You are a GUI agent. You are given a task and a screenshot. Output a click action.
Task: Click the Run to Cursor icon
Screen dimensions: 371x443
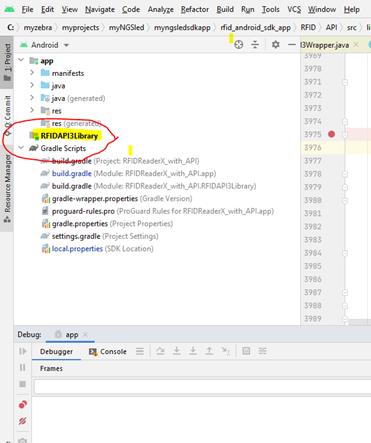click(226, 351)
